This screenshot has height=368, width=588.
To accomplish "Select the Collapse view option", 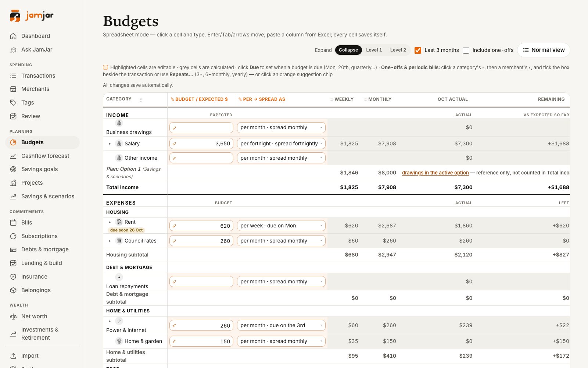I will (348, 50).
